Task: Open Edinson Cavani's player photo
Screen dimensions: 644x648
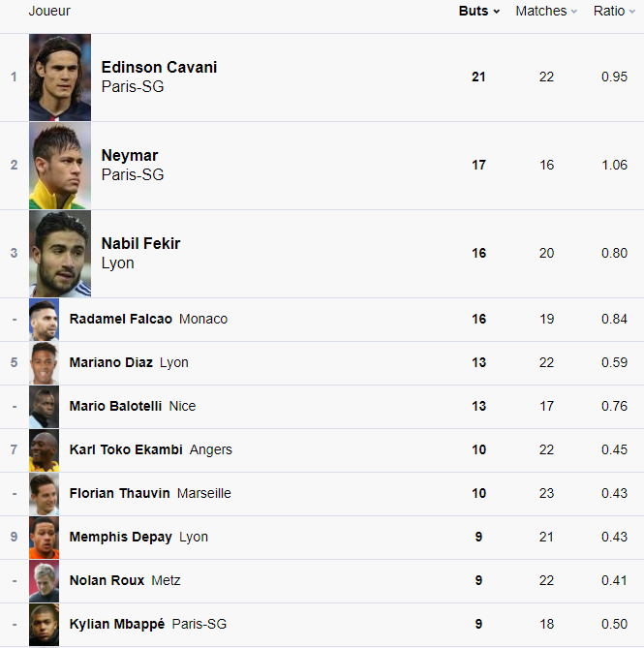Action: pos(60,77)
